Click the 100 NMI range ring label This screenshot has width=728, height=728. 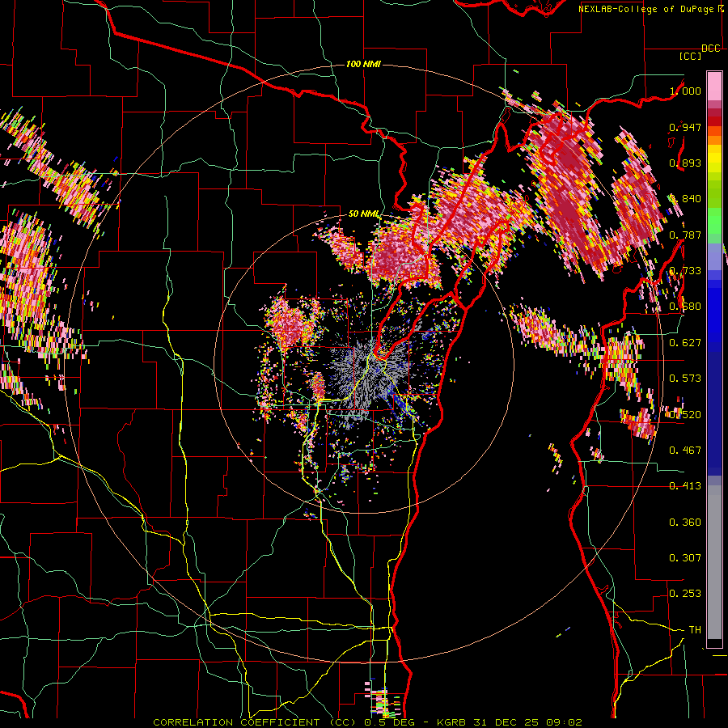363,64
